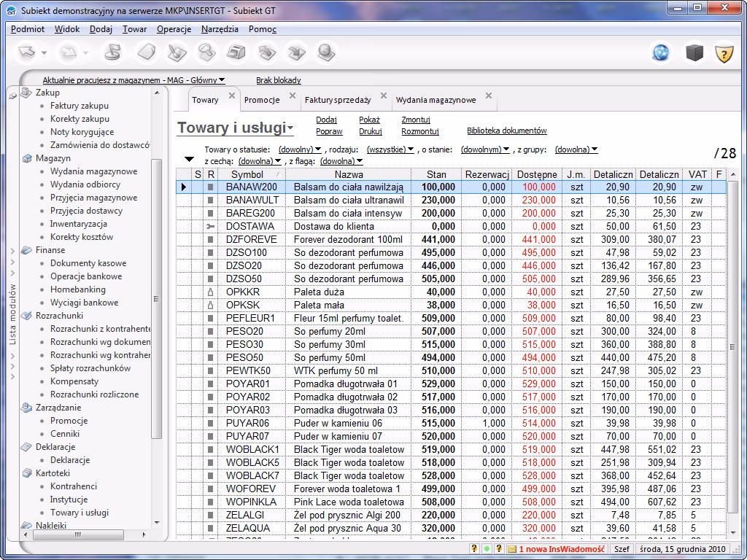The width and height of the screenshot is (747, 560).
Task: Click the Finanse module icon in the sidebar
Action: [27, 250]
